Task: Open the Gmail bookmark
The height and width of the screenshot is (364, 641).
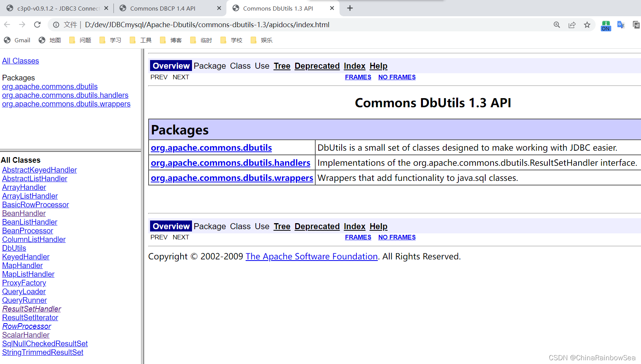Action: click(x=17, y=40)
